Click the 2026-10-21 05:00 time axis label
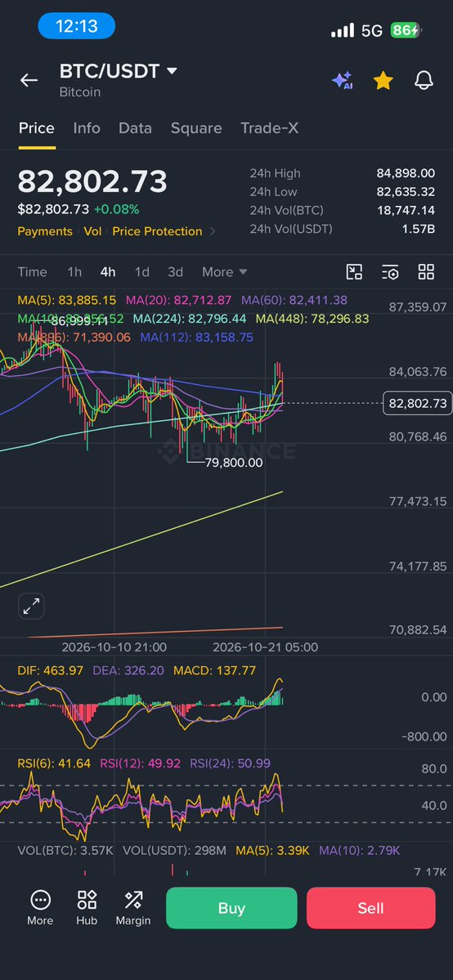Image resolution: width=453 pixels, height=980 pixels. tap(265, 647)
